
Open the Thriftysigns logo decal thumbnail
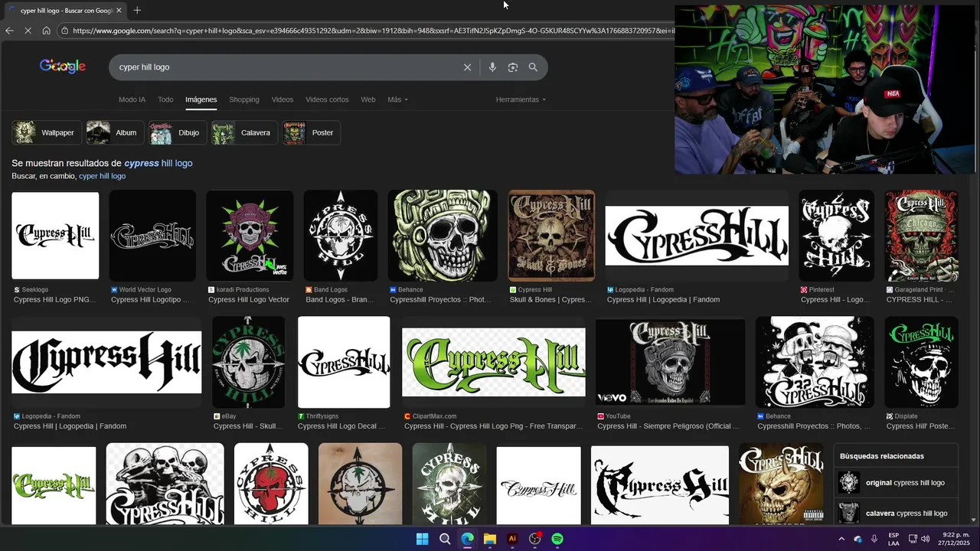tap(344, 362)
